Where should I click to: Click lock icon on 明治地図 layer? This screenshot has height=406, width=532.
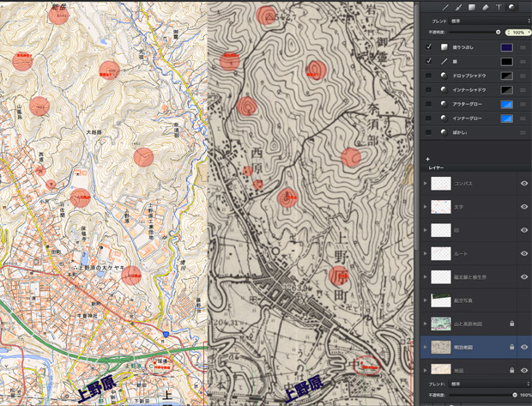click(511, 347)
